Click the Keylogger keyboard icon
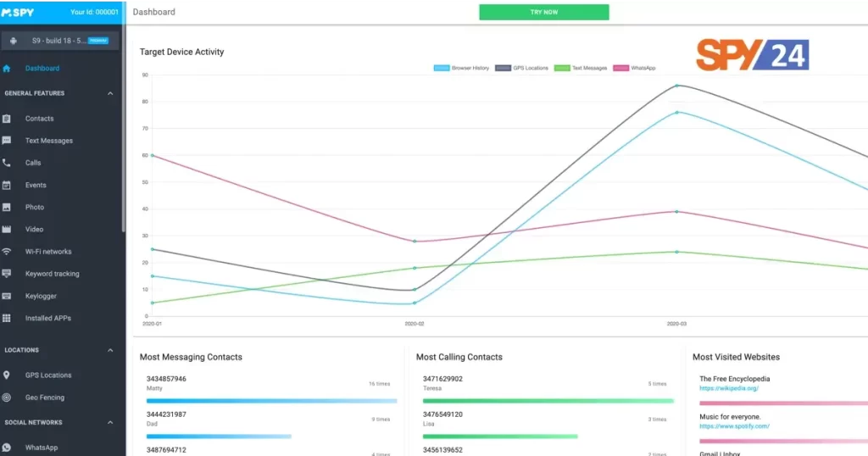 pos(7,296)
